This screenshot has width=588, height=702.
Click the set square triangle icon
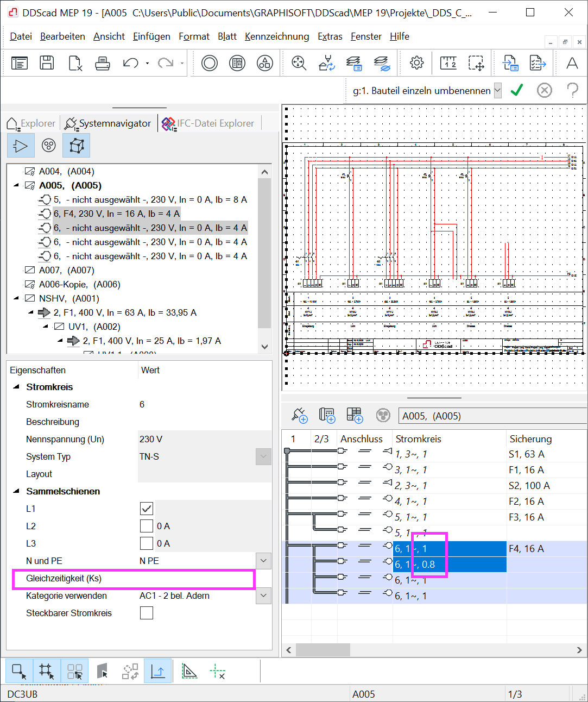click(189, 672)
